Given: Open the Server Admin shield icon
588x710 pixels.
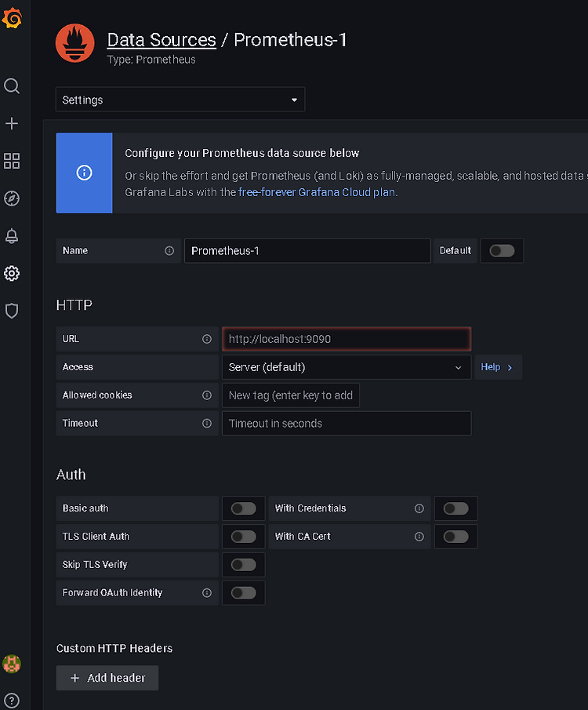Looking at the screenshot, I should pos(12,311).
